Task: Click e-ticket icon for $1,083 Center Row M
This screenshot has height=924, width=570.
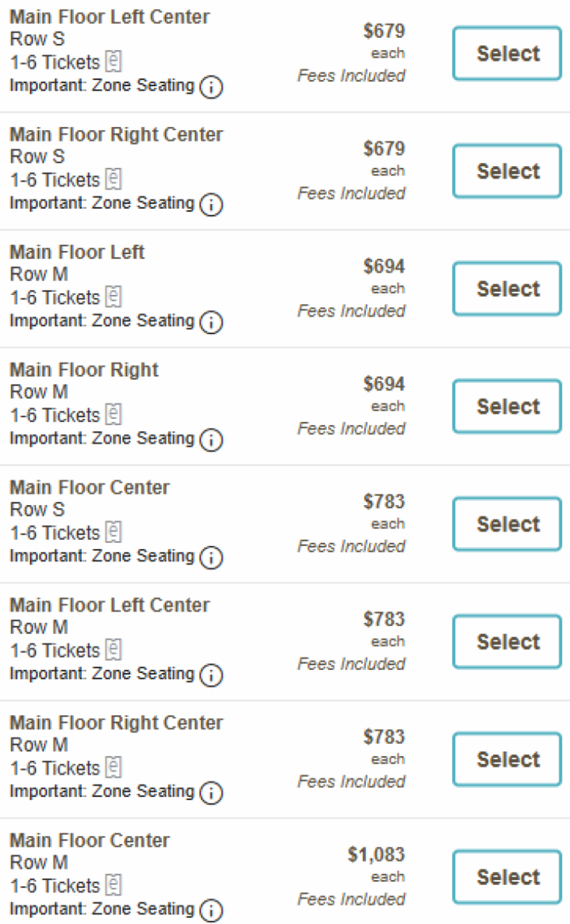Action: (x=114, y=885)
